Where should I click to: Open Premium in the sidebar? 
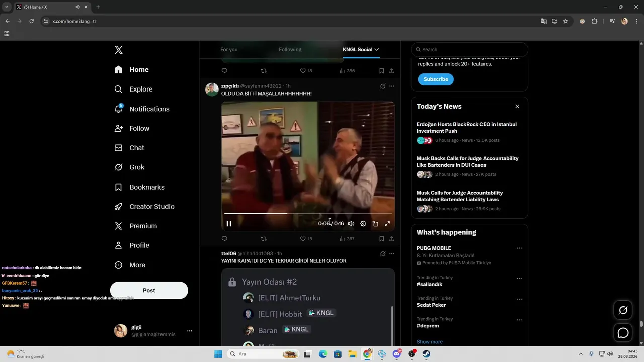(136, 226)
